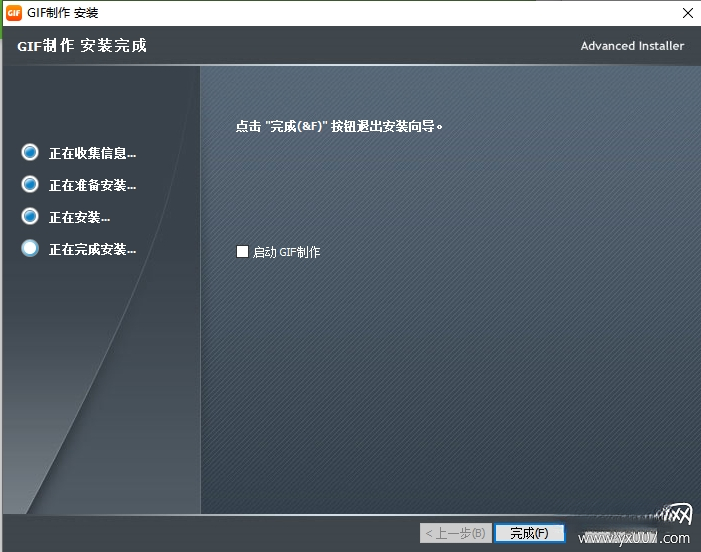701x552 pixels.
Task: Select the 正在完成安装 step indicator circle
Action: [30, 249]
